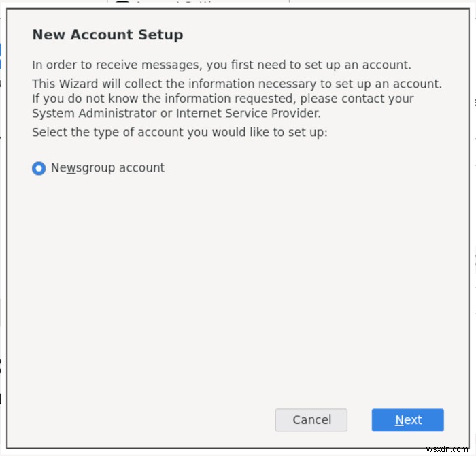Select the Newsgroup account radio button
The image size is (476, 456).
(39, 168)
